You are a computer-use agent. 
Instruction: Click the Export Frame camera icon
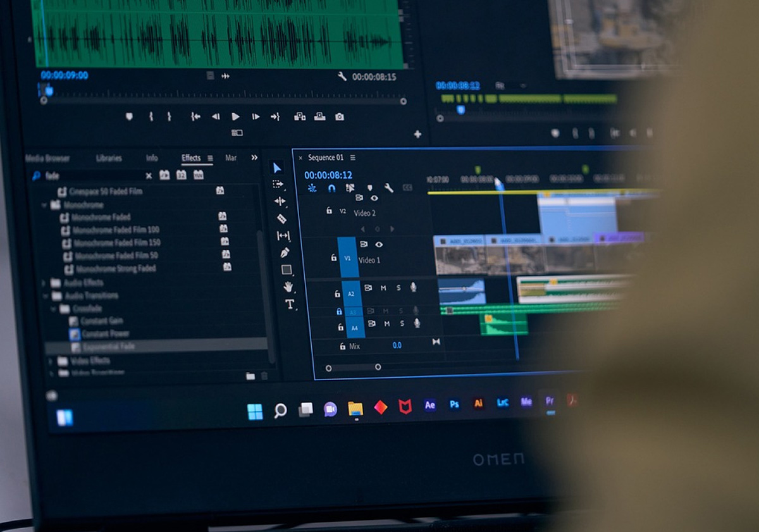click(x=340, y=117)
